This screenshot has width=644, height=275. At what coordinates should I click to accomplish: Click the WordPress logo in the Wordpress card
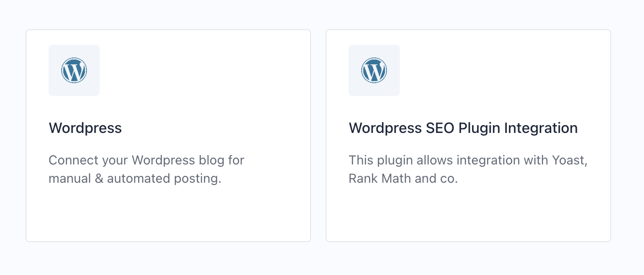click(x=74, y=70)
